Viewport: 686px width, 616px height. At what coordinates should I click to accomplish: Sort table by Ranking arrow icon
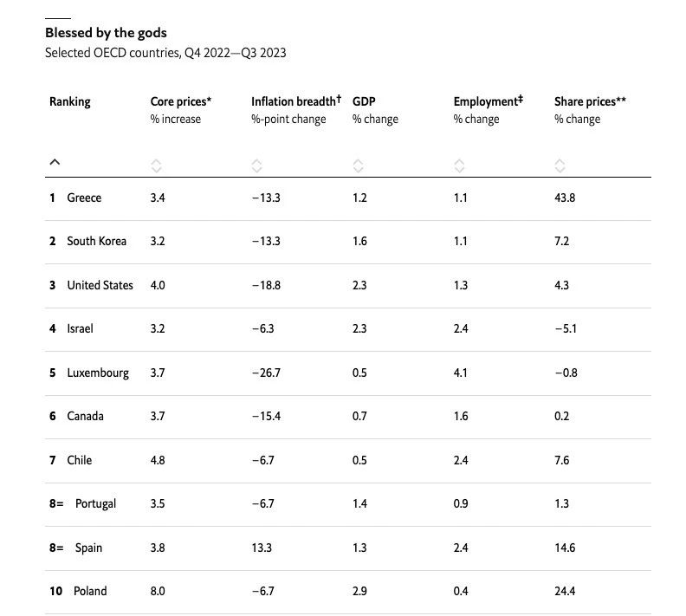(x=55, y=162)
